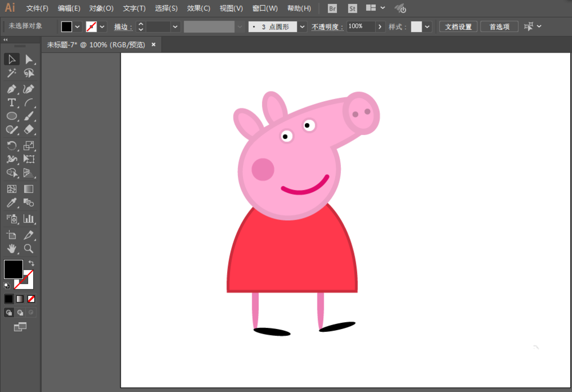Open the 窗口(W) menu
572x392 pixels.
pos(265,8)
